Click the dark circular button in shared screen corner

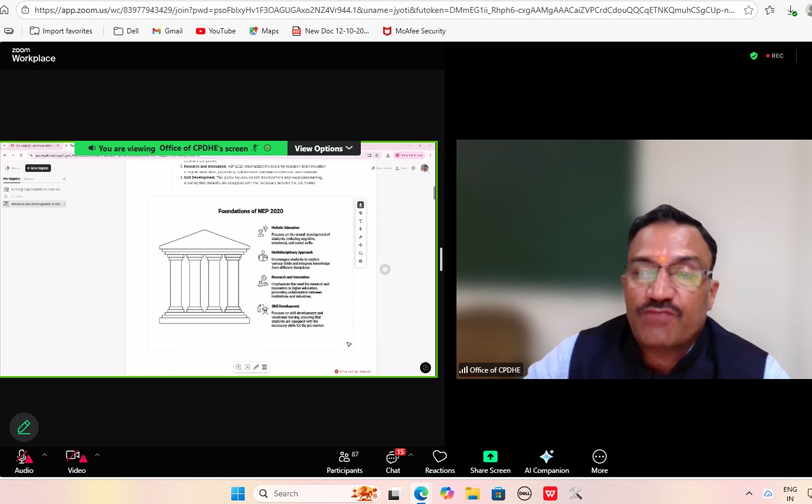tap(425, 367)
